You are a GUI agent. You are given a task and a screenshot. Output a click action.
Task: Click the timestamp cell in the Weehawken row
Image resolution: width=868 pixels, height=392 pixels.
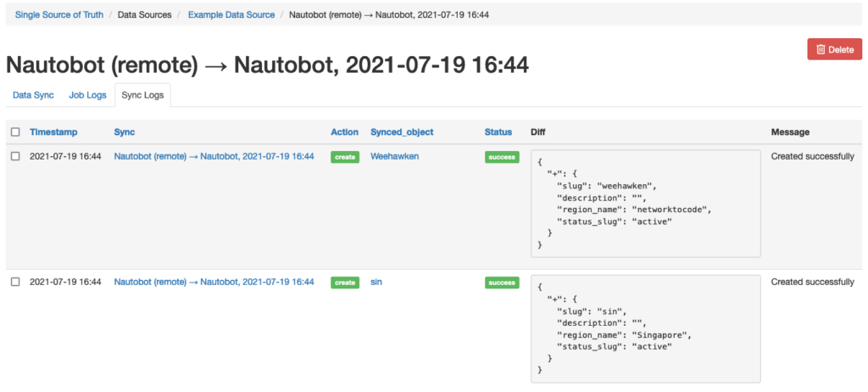tap(65, 156)
